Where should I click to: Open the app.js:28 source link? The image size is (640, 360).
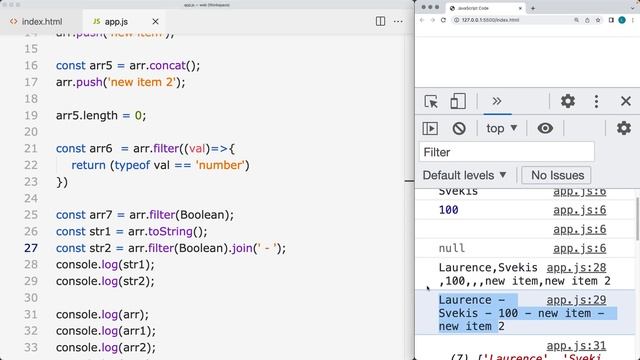click(x=576, y=268)
